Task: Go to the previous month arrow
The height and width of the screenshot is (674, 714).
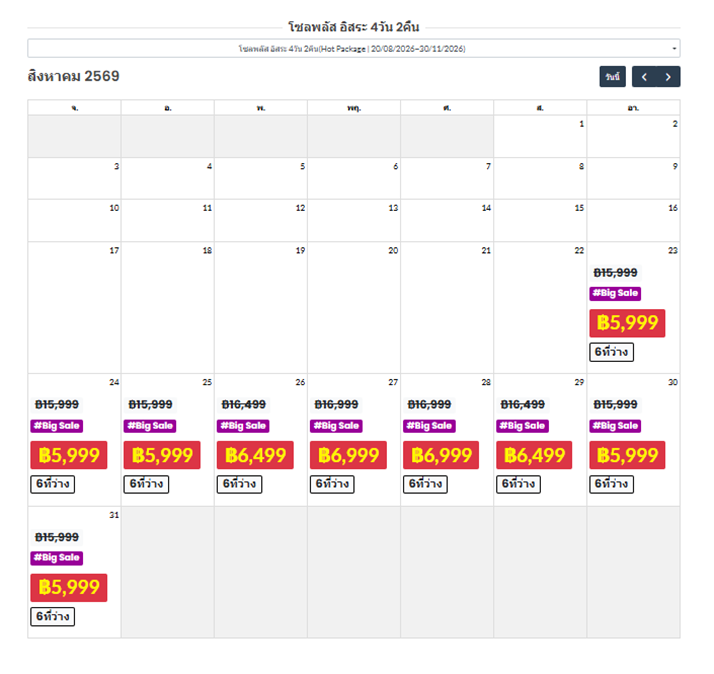Action: coord(645,77)
